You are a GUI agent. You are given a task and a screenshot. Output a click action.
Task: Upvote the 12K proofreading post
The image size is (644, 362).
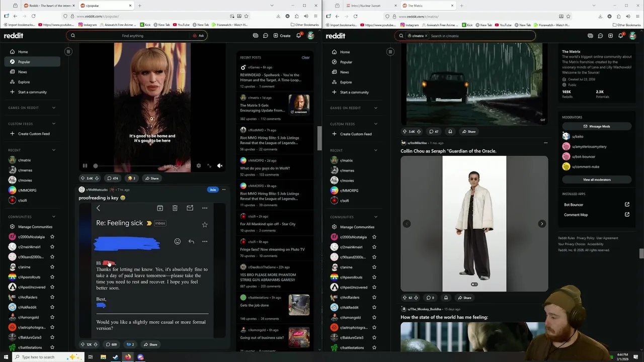[x=83, y=344]
